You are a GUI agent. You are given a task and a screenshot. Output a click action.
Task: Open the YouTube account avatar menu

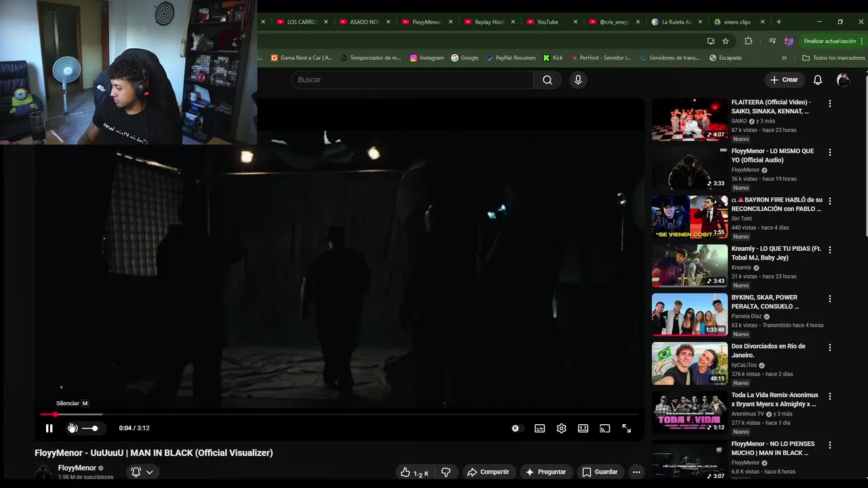tap(843, 80)
